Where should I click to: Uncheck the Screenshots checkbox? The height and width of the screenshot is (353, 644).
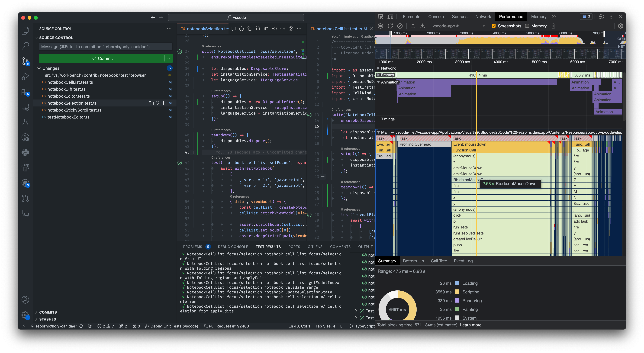click(x=493, y=26)
